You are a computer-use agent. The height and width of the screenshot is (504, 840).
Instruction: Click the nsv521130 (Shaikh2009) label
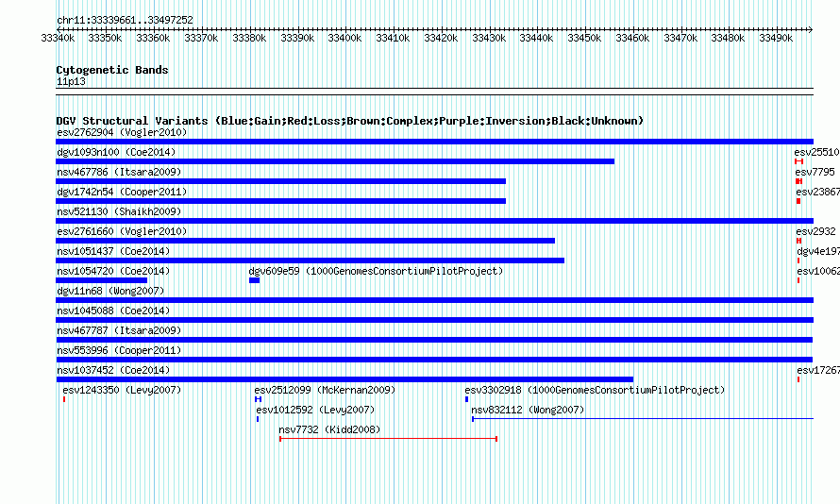119,211
